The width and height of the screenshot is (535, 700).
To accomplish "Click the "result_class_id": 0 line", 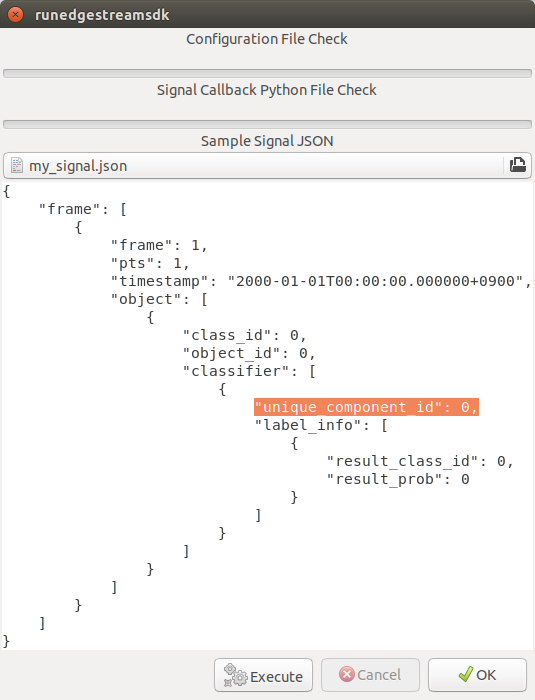I will tap(420, 461).
